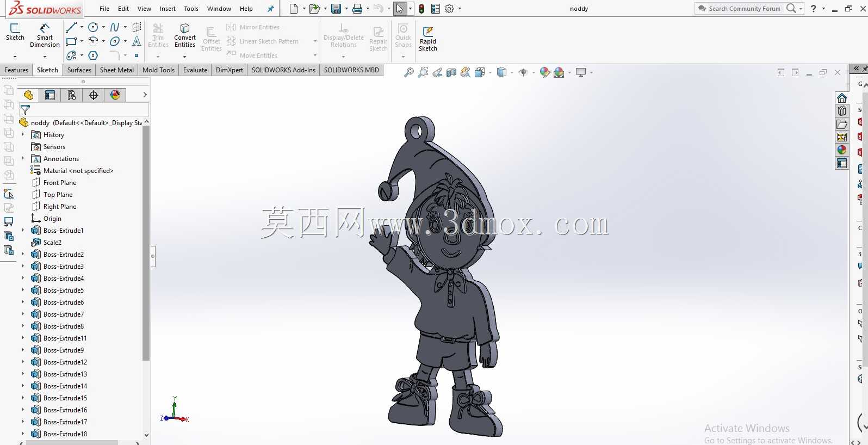The image size is (868, 445).
Task: Click the Print toolbar icon
Action: pyautogui.click(x=357, y=9)
